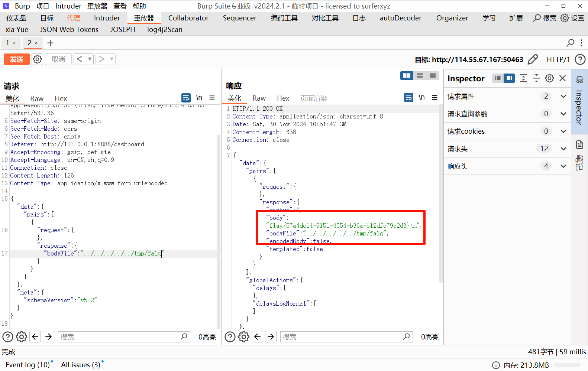Screen dimensions: 588x371
Task: Toggle request non-printable characters \n button
Action: [x=199, y=98]
